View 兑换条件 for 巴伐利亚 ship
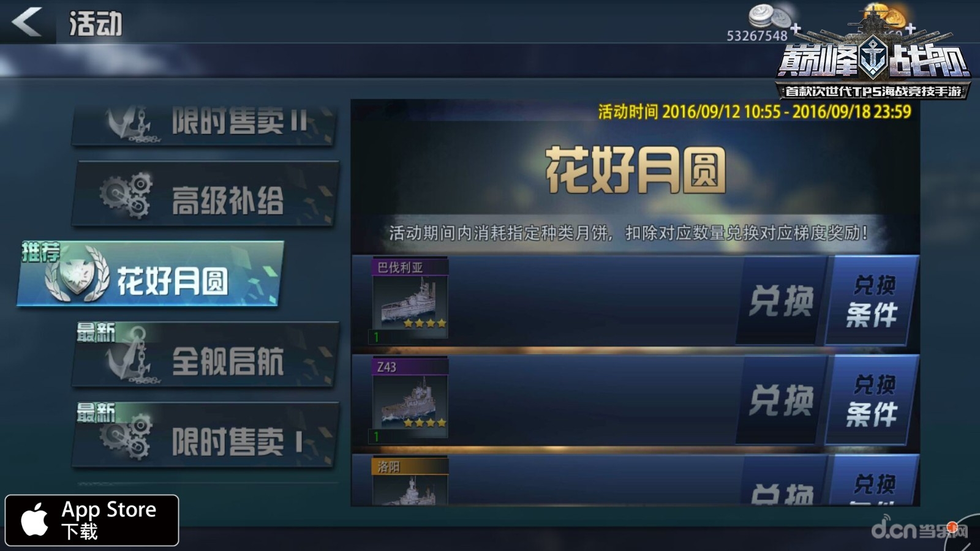This screenshot has width=980, height=551. coord(872,301)
